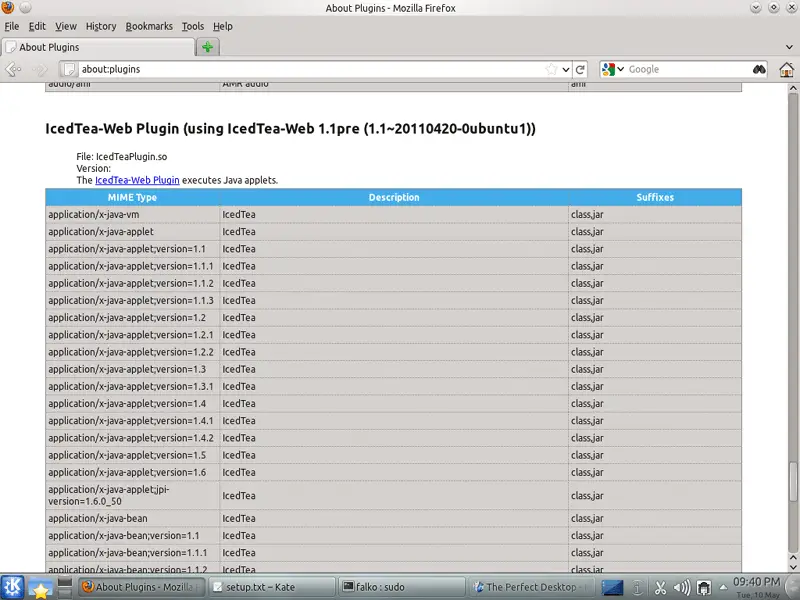The height and width of the screenshot is (600, 800).
Task: Click the star folder icon in panel
Action: coord(40,588)
